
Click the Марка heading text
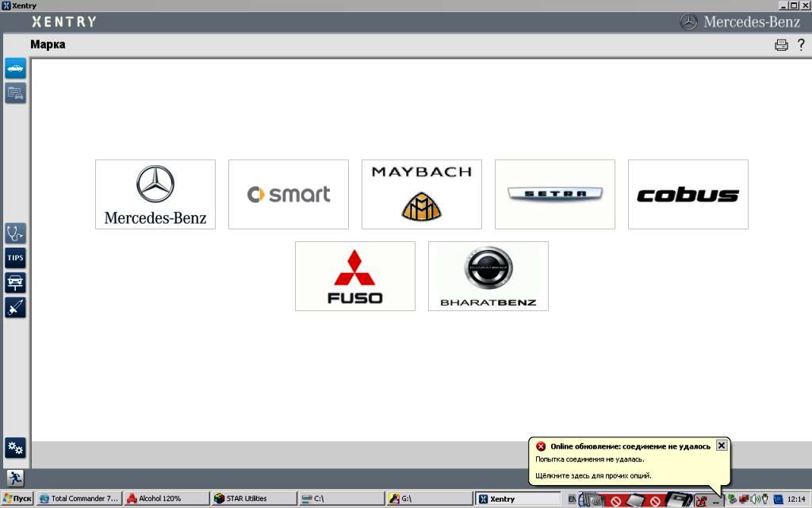[48, 44]
